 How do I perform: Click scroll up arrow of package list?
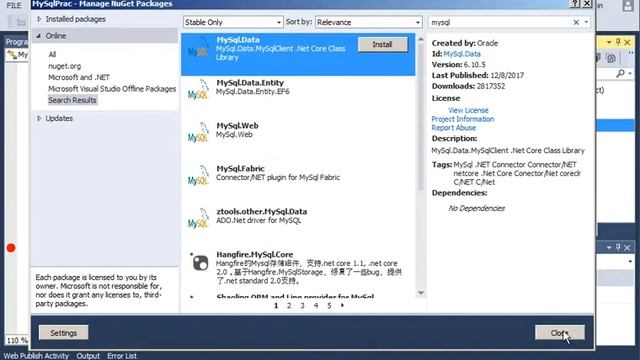421,39
